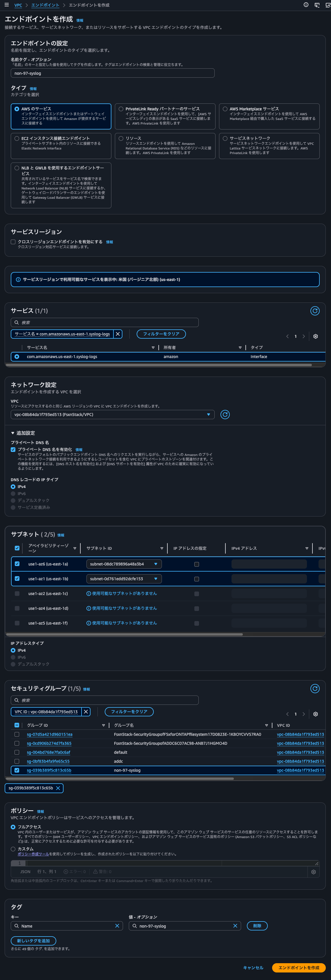Open the hamburger navigation menu
Viewport: 331px width, 980px height.
click(x=6, y=5)
